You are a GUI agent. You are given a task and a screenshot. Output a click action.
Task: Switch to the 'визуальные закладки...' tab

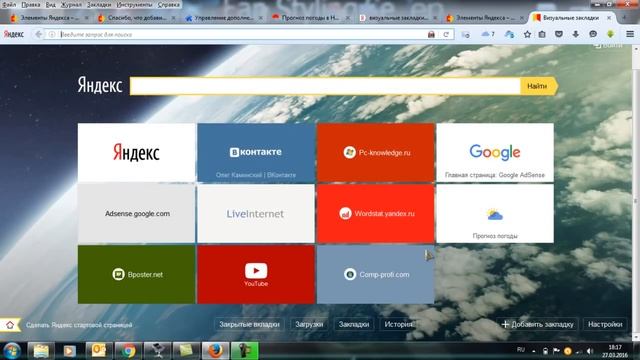pyautogui.click(x=398, y=18)
